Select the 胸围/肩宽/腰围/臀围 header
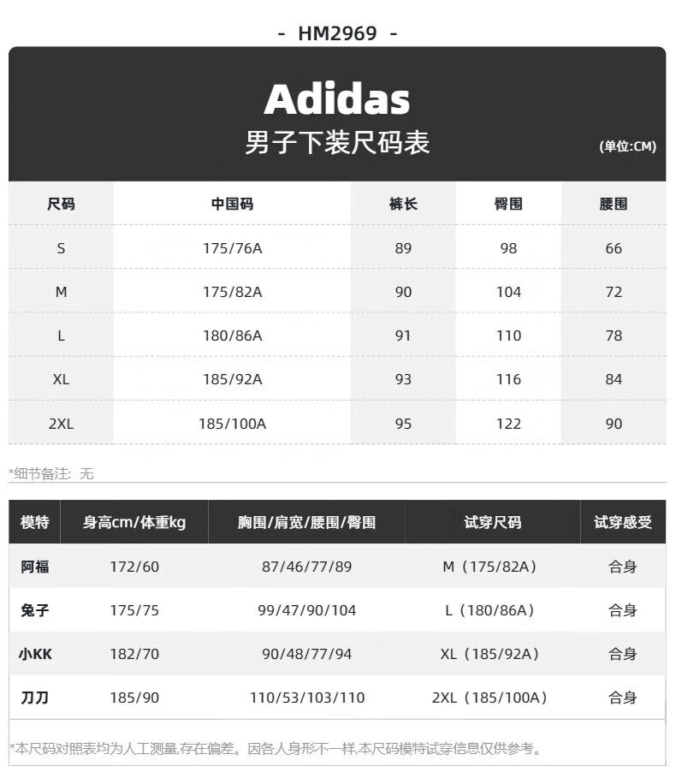This screenshot has height=784, width=676. (x=306, y=522)
